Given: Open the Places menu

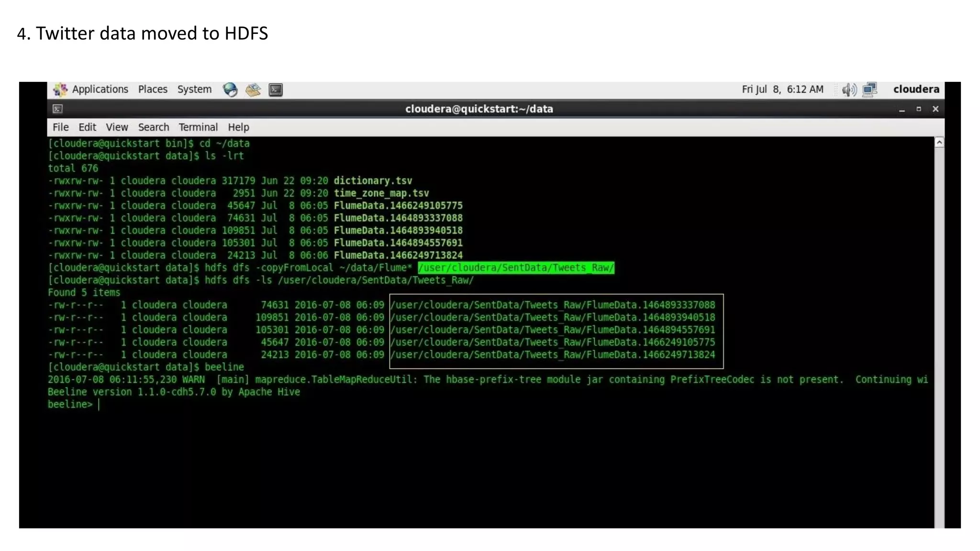Looking at the screenshot, I should point(153,89).
